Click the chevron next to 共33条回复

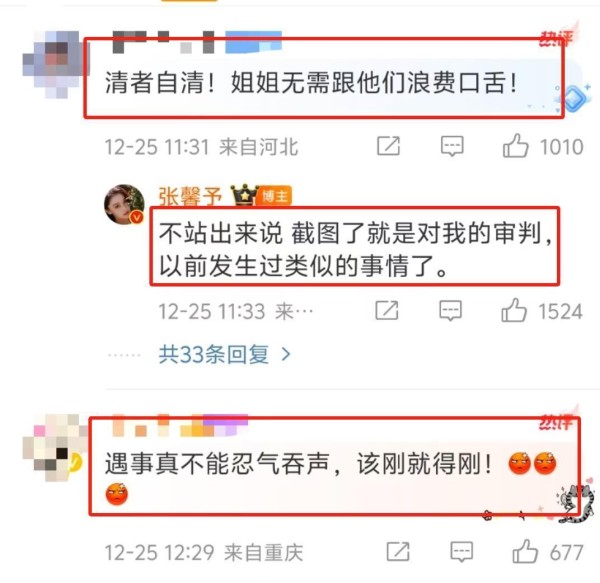click(x=286, y=355)
